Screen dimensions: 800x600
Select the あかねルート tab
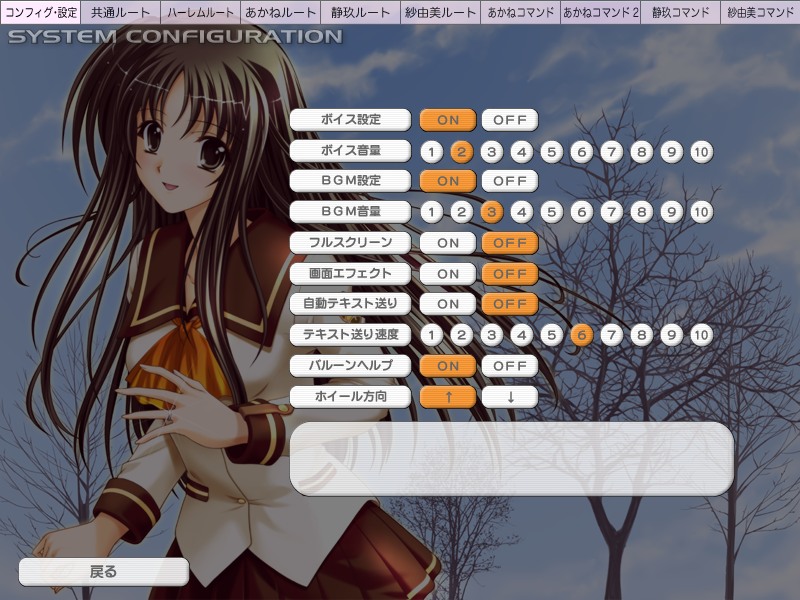[281, 12]
